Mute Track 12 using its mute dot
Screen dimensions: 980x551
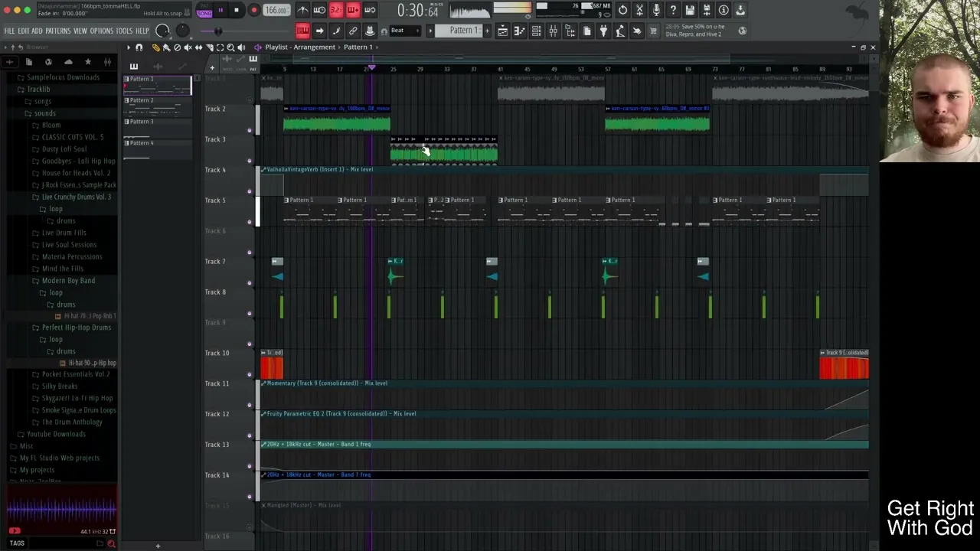[x=249, y=436]
